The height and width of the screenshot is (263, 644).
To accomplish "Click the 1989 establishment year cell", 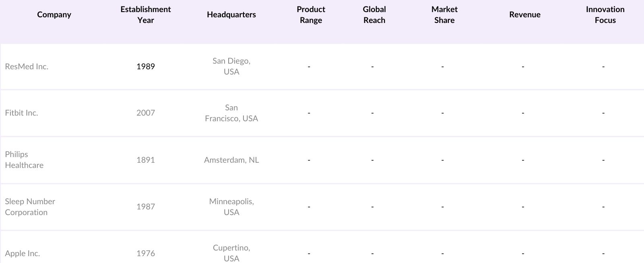I will (145, 66).
